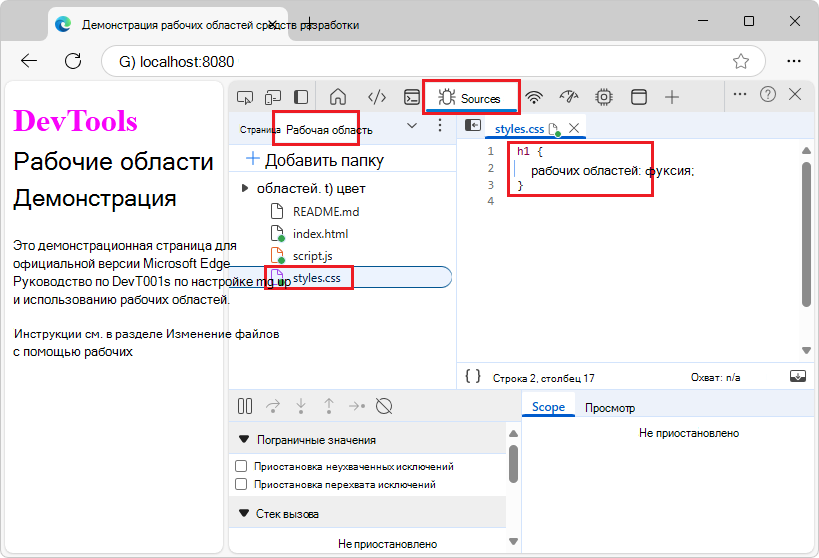This screenshot has height=558, width=819.
Task: Open Customize DevTools three-dot menu
Action: coord(740,95)
